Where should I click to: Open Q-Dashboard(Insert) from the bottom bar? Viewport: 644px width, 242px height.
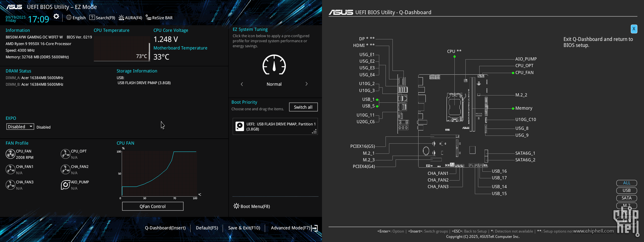tap(165, 228)
